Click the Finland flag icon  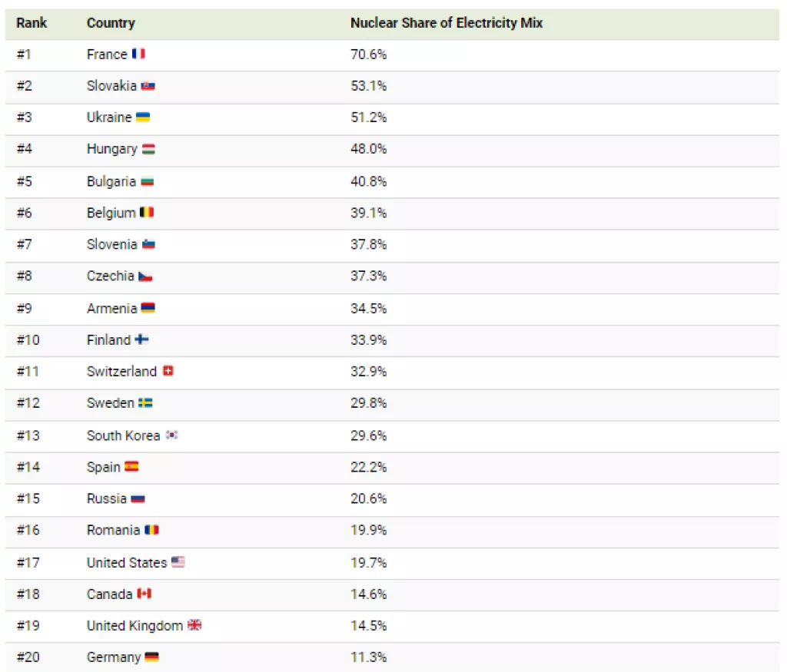pyautogui.click(x=141, y=339)
